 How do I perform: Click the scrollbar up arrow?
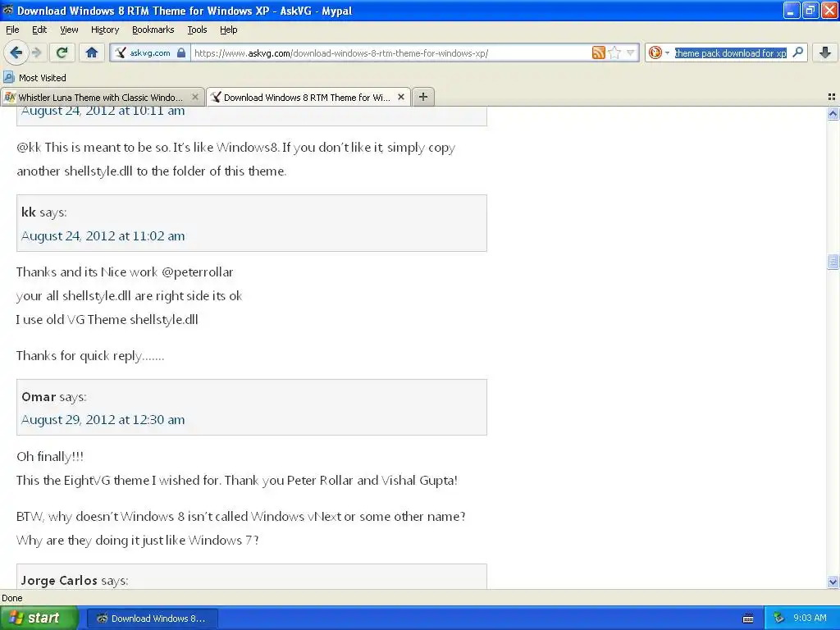click(x=833, y=113)
